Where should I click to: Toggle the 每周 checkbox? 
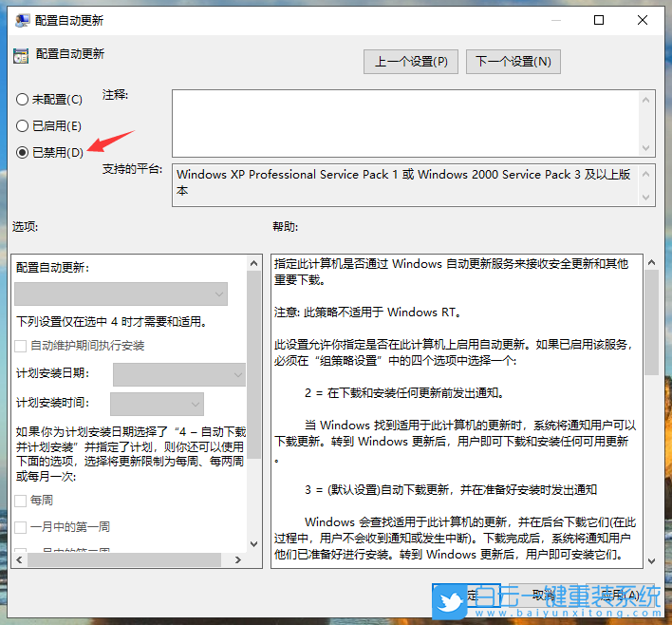pyautogui.click(x=21, y=501)
